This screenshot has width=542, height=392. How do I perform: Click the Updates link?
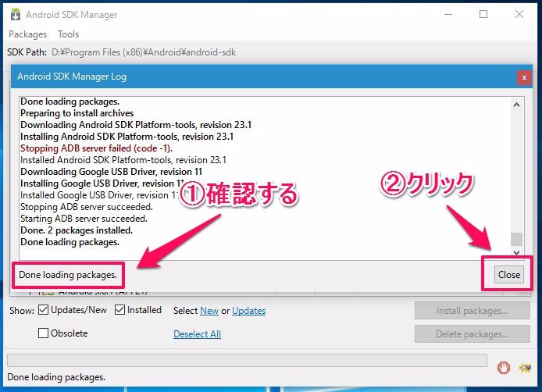coord(248,311)
